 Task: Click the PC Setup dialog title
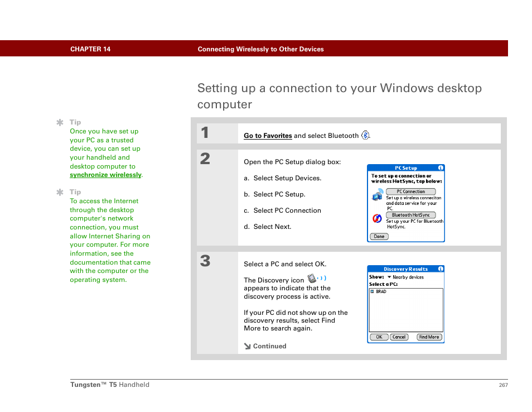click(406, 168)
